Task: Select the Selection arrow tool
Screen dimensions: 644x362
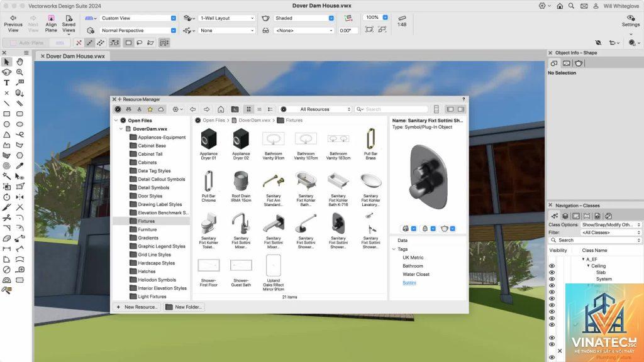Action: coord(6,62)
